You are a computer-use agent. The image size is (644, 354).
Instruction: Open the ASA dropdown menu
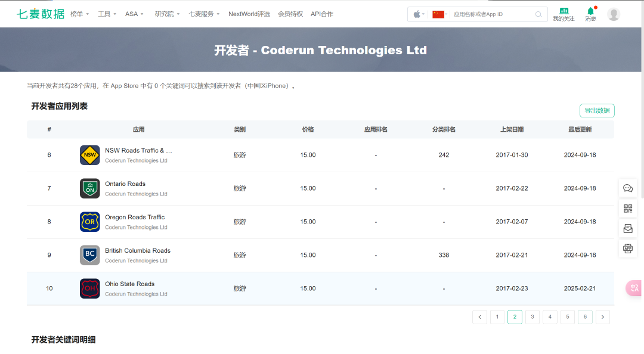pos(134,14)
